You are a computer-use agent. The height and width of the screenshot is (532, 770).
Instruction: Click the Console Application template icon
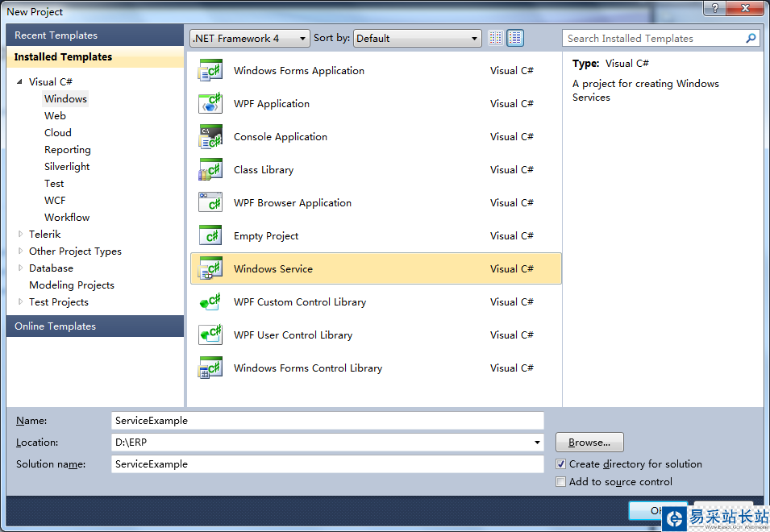coord(210,136)
